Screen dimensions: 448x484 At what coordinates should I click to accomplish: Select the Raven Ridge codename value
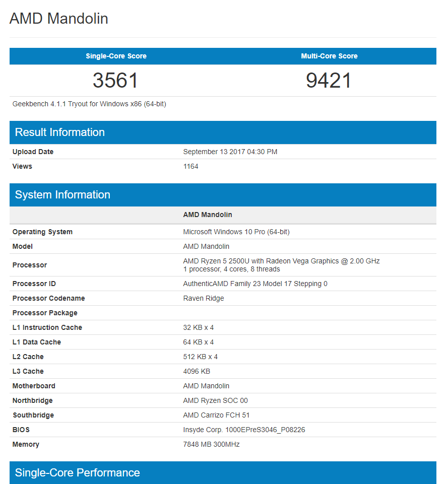point(204,299)
